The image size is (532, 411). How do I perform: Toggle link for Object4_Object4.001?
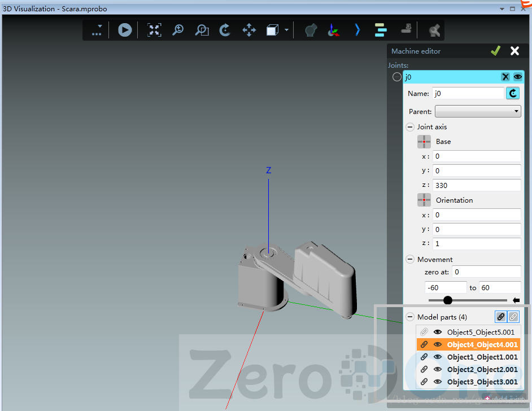(x=424, y=344)
